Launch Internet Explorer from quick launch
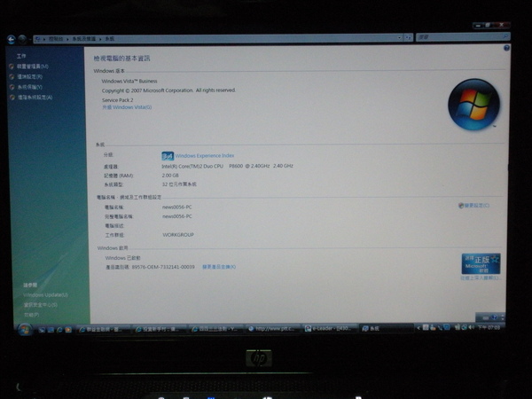This screenshot has width=532, height=399. tap(59, 330)
